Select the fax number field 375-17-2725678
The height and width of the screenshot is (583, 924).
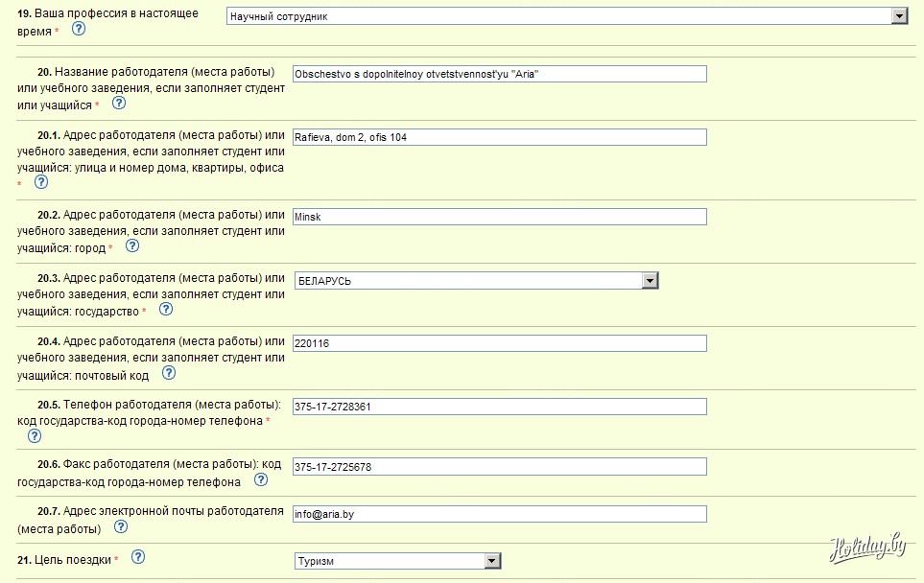click(x=499, y=467)
